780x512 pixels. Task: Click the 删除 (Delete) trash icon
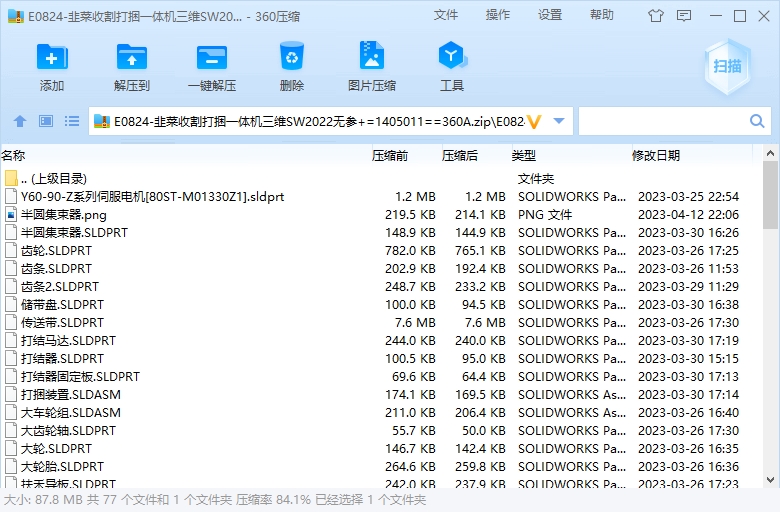coord(292,56)
